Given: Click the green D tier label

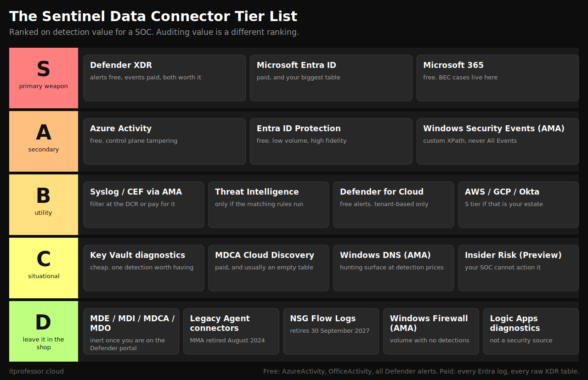Looking at the screenshot, I should coord(44,331).
